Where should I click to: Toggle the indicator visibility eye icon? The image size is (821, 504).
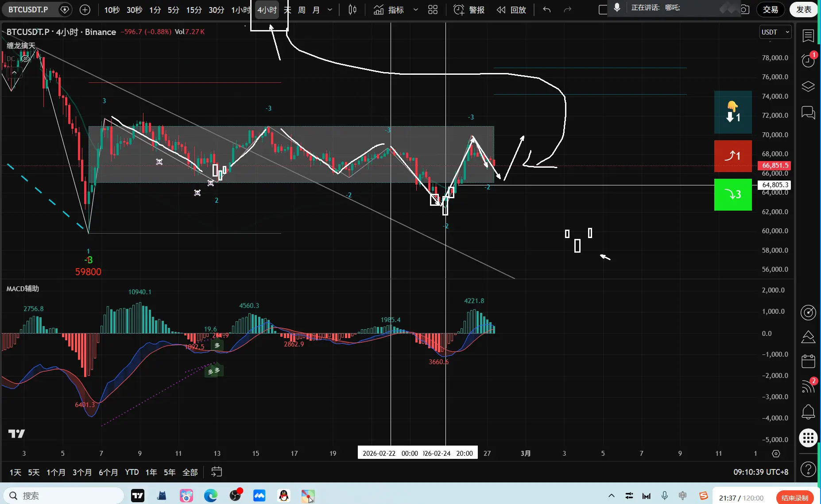click(25, 58)
